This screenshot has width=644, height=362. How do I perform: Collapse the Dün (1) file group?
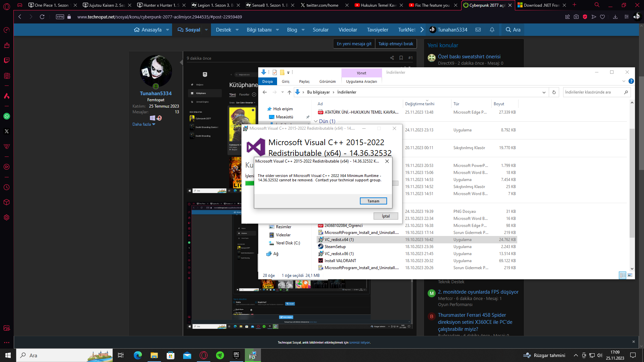click(316, 121)
